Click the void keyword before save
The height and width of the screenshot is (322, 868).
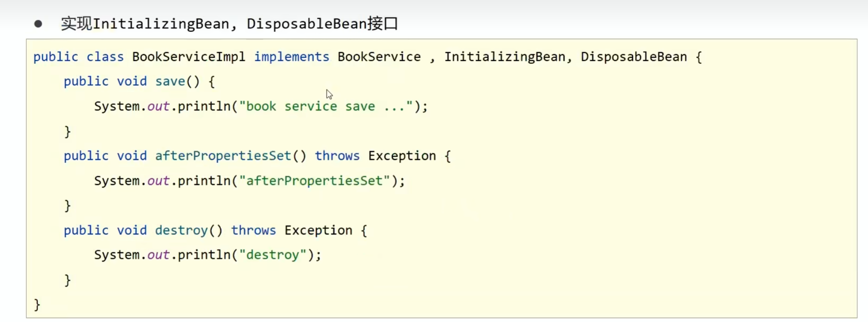point(132,82)
